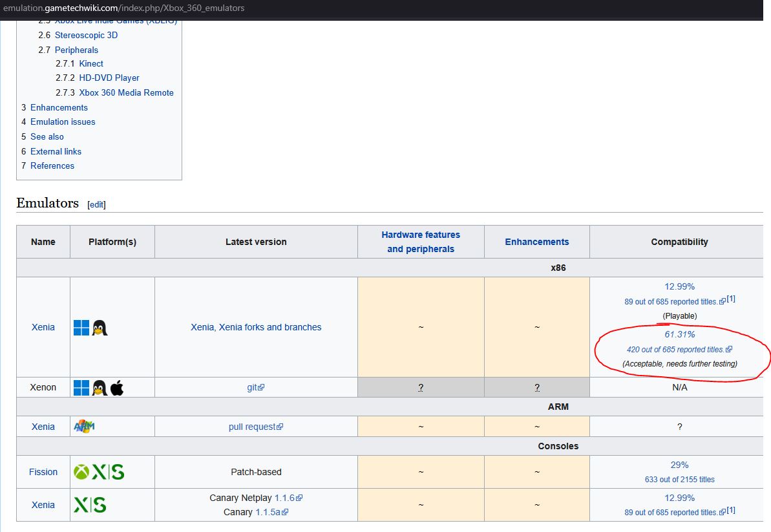This screenshot has height=532, width=771.
Task: Open the ARM Xenia pull request link
Action: 256,427
